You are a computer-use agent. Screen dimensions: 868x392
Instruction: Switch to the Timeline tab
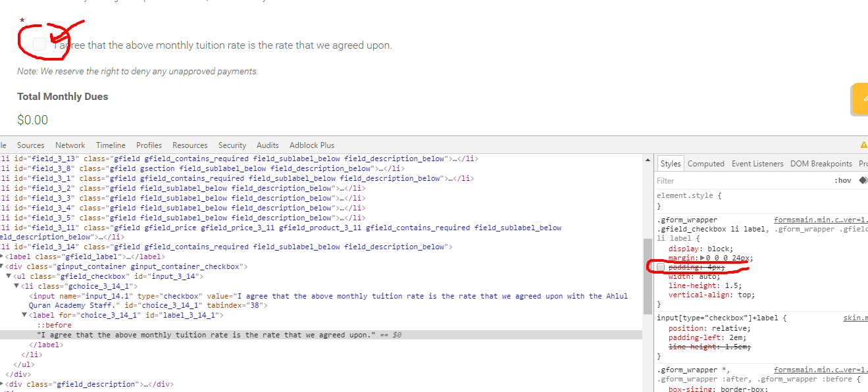[111, 145]
